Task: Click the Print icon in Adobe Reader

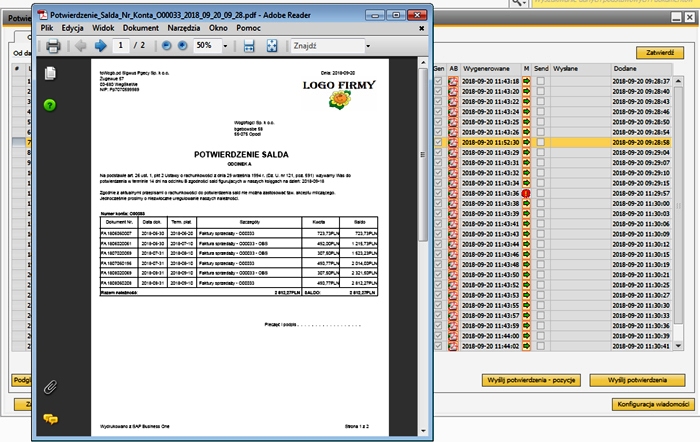Action: click(x=53, y=46)
